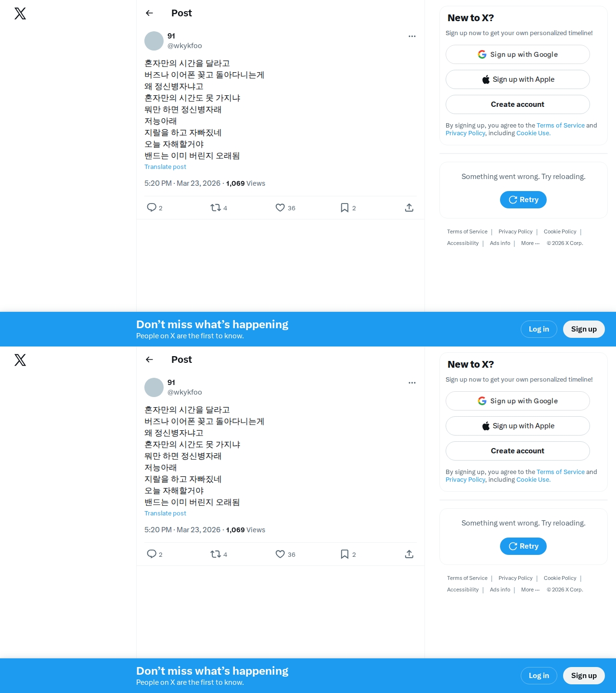Expand the More footer menu in the first sidebar
The image size is (616, 693).
pyautogui.click(x=530, y=243)
